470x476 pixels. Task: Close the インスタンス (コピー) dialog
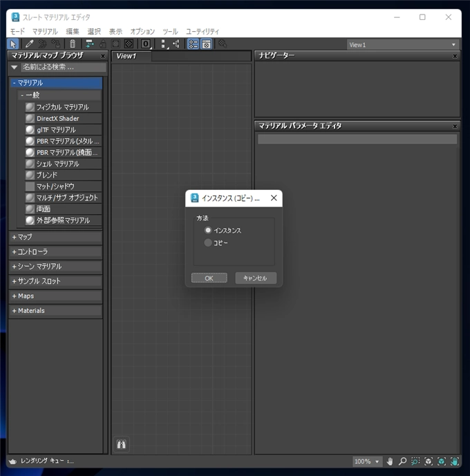274,198
